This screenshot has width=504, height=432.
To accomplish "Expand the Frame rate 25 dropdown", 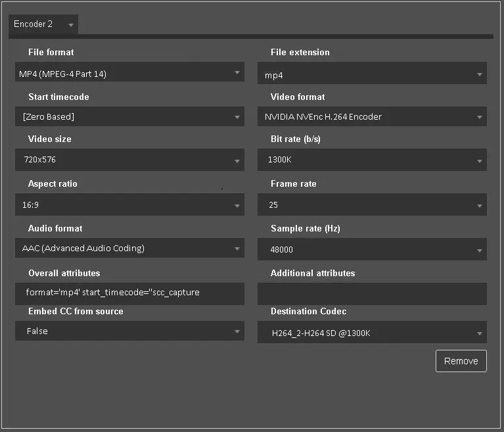I will (371, 205).
